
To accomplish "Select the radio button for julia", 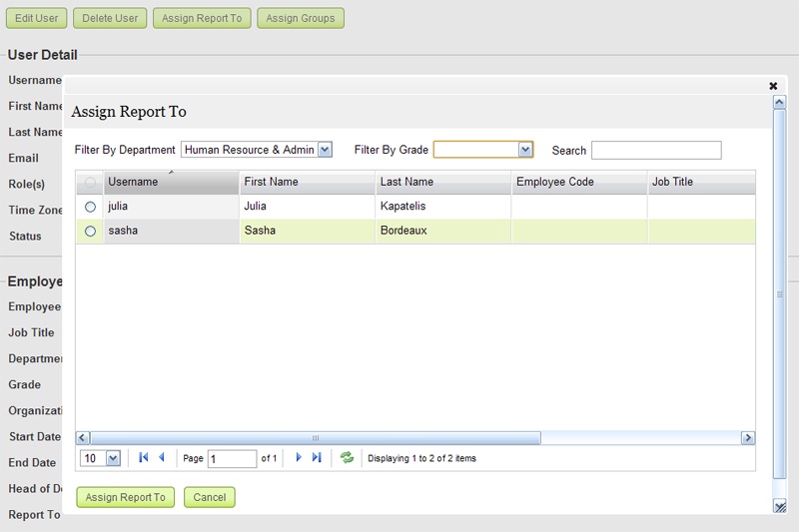I will [90, 207].
